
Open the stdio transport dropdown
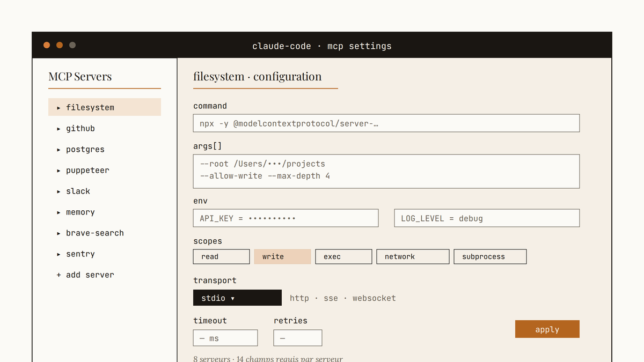237,298
